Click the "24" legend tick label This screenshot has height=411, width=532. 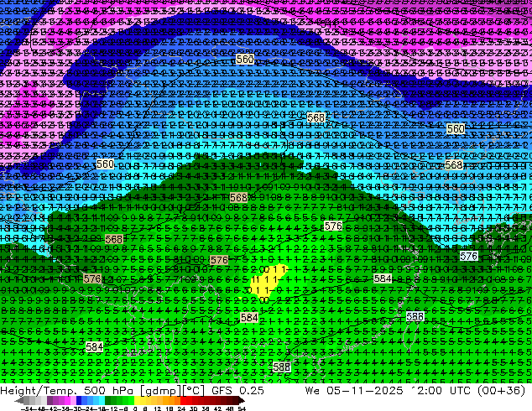point(181,408)
